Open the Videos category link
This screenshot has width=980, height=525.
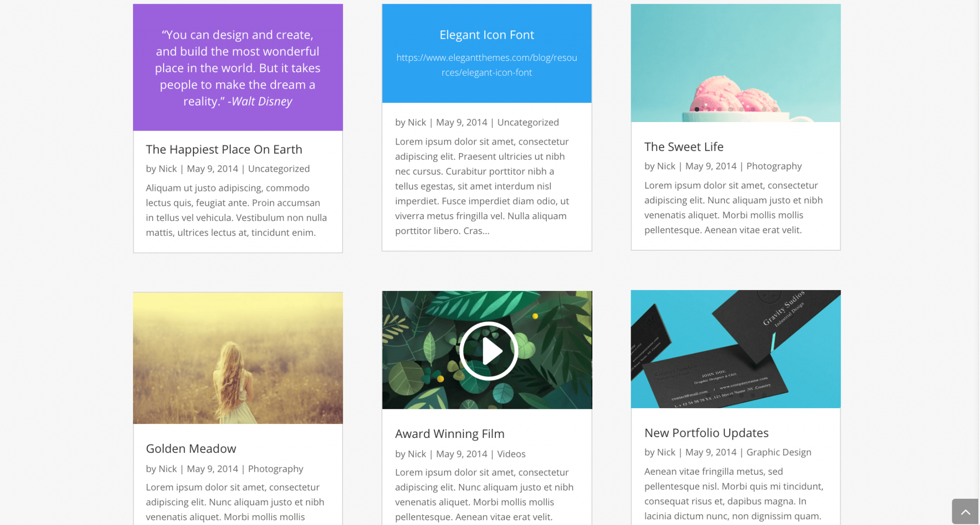click(x=511, y=454)
